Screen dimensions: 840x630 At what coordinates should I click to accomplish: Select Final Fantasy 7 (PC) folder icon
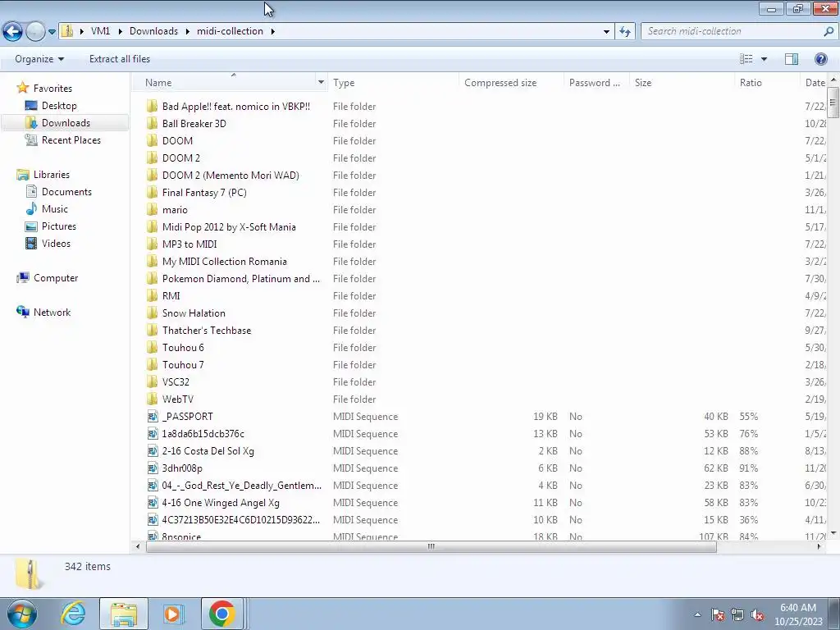pyautogui.click(x=152, y=192)
